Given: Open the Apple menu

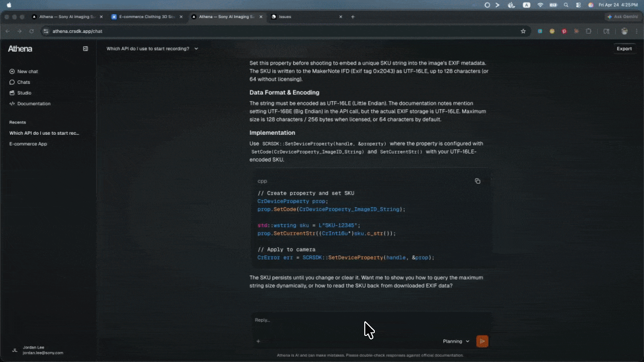Looking at the screenshot, I should (9, 5).
